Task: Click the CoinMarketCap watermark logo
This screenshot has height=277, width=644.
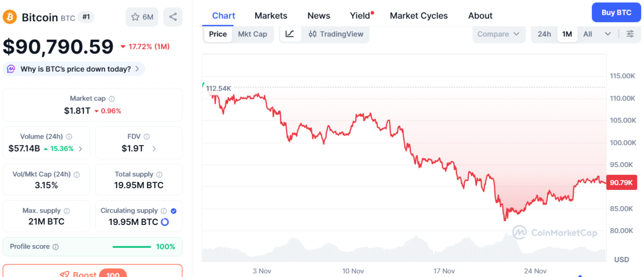Action: [x=556, y=233]
